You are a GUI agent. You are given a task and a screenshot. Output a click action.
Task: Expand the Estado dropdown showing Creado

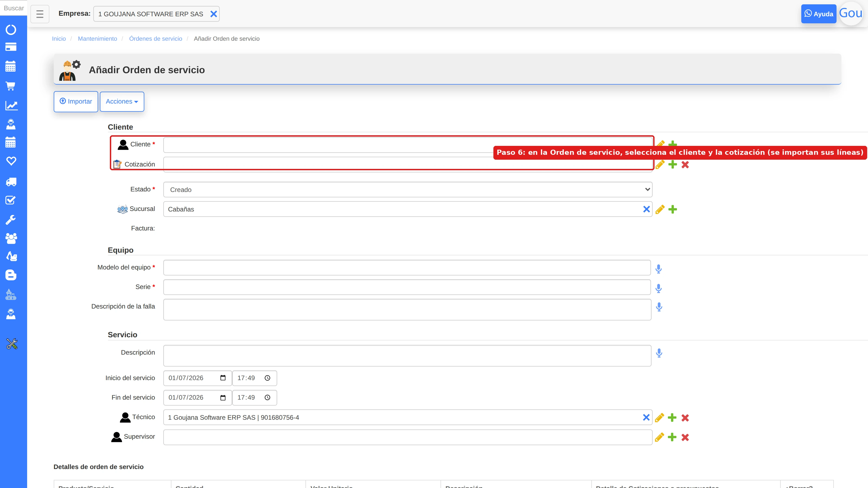[x=408, y=190]
